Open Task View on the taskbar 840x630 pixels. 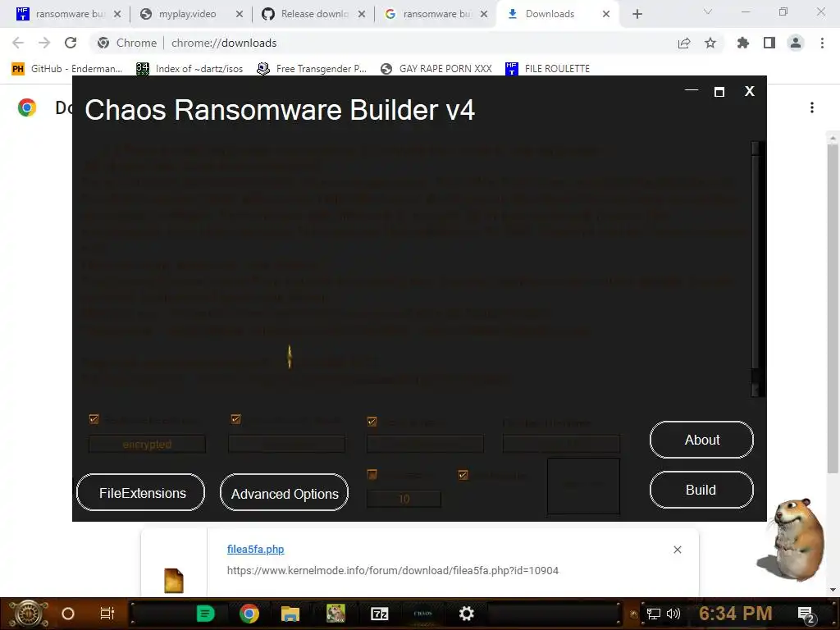[x=107, y=614]
